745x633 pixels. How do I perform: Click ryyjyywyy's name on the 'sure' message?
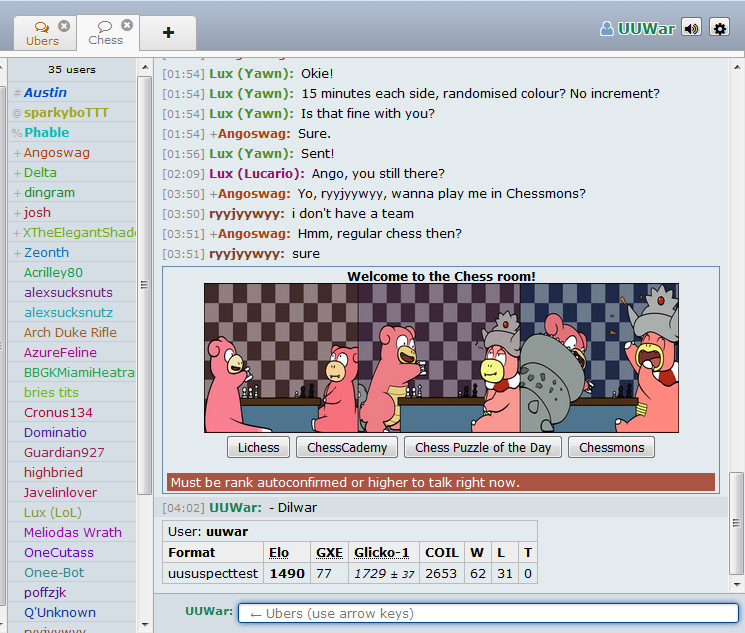tap(247, 254)
